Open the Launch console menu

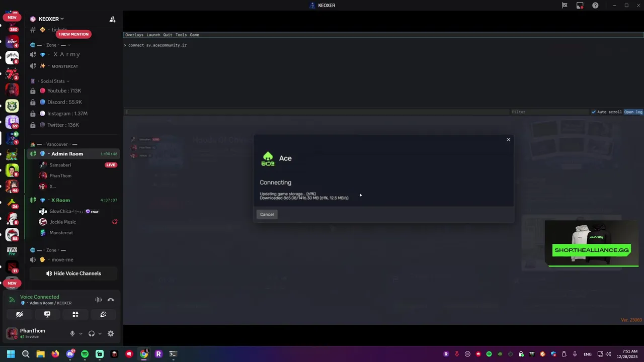point(153,35)
